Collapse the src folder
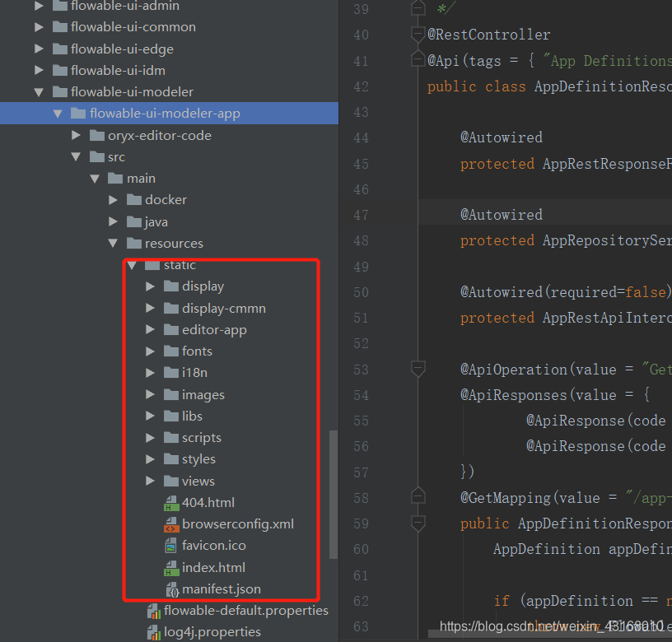Screen dimensions: 672x642 pyautogui.click(x=76, y=156)
